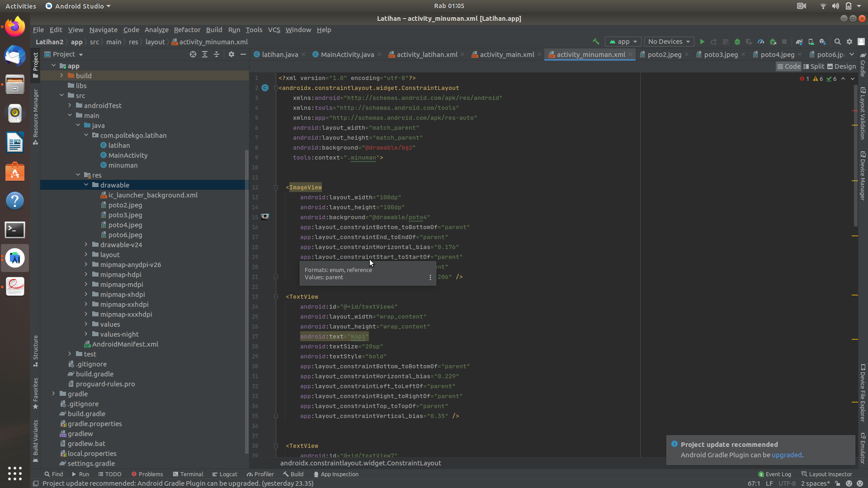Open Device Manager phone icon in toolbar

[x=811, y=42]
